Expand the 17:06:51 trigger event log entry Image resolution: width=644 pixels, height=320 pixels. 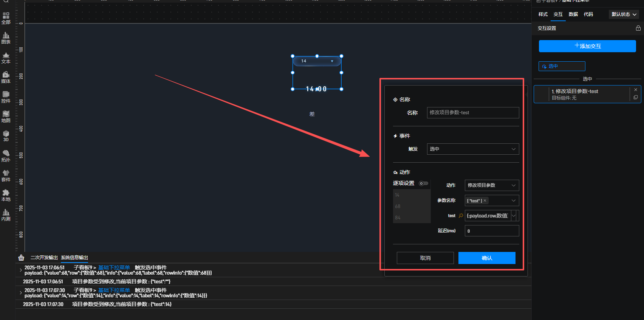20,270
